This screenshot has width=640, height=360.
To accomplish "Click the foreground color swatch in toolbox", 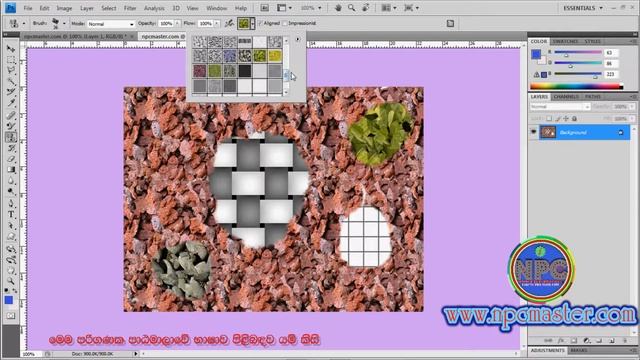I will point(9,300).
